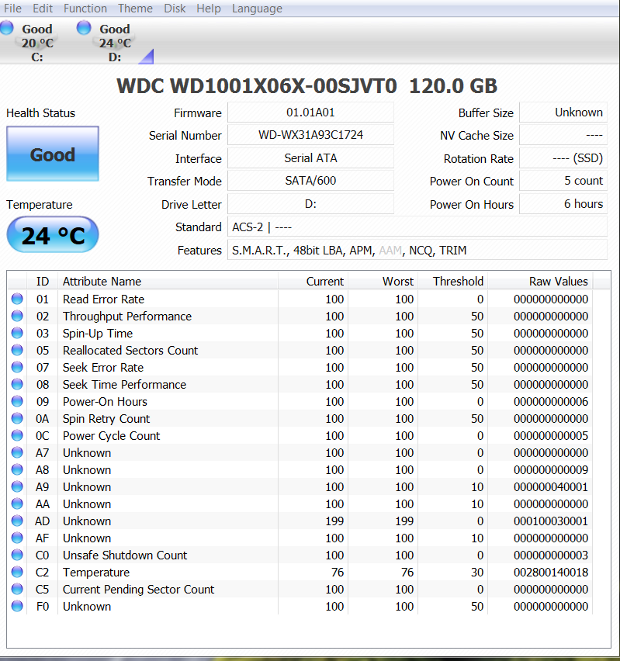Click the Serial Number field
Viewport: 620px width, 661px height.
310,136
